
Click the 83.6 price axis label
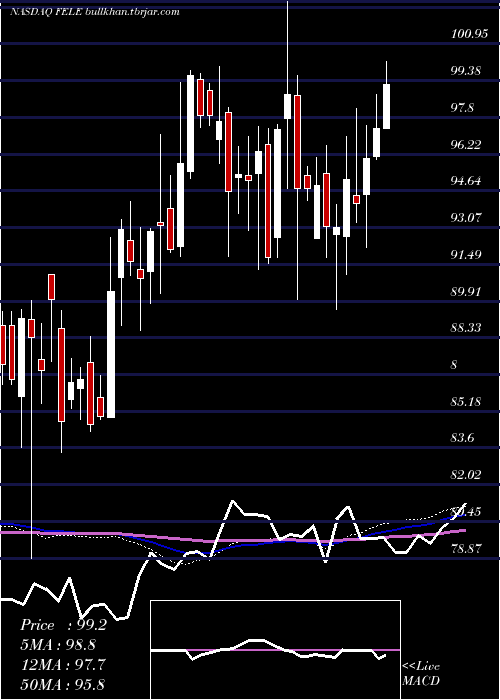click(x=462, y=438)
